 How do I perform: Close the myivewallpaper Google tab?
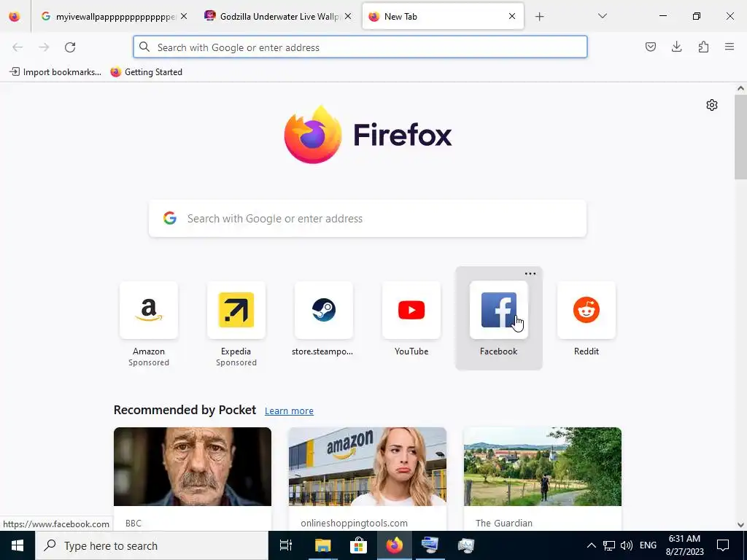pyautogui.click(x=184, y=16)
